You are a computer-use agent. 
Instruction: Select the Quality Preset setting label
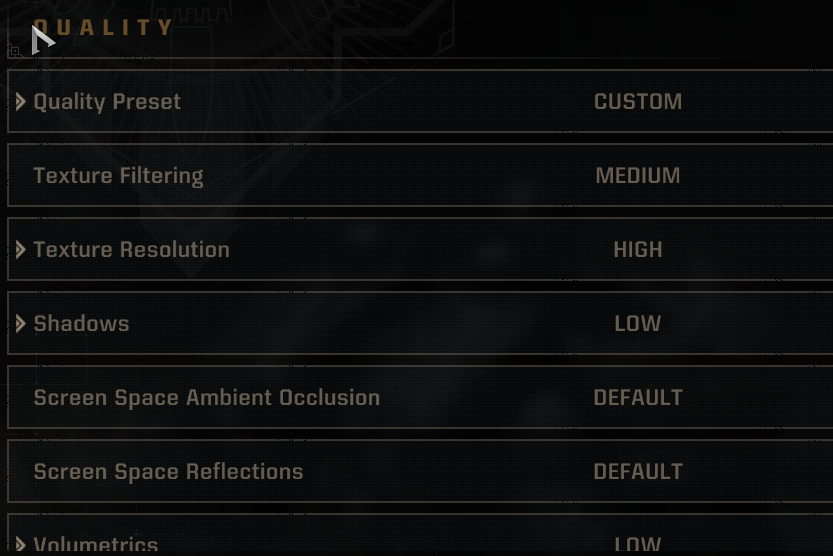[x=107, y=101]
